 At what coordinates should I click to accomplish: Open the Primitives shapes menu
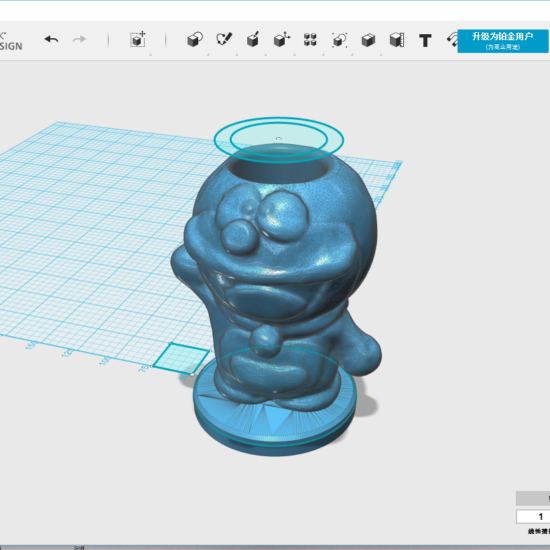point(195,40)
